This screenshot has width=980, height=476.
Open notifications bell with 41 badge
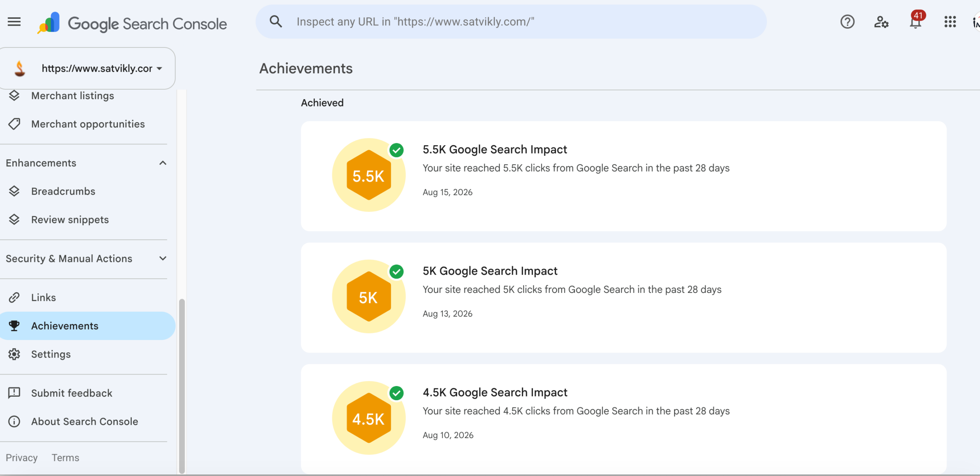pos(916,21)
